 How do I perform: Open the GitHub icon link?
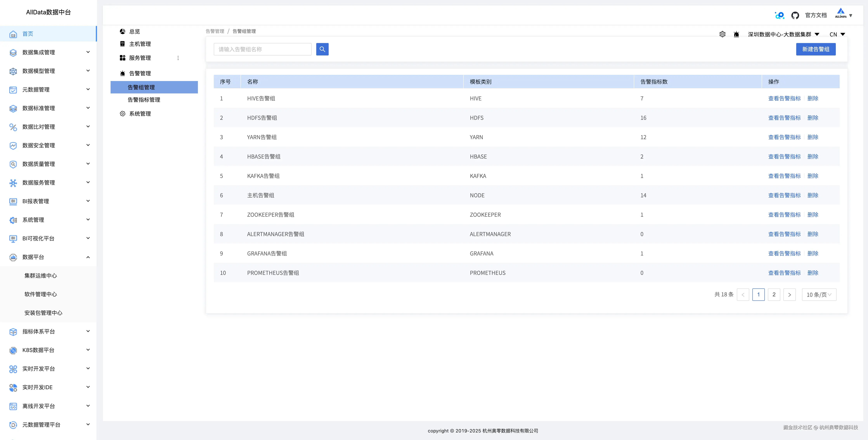795,16
